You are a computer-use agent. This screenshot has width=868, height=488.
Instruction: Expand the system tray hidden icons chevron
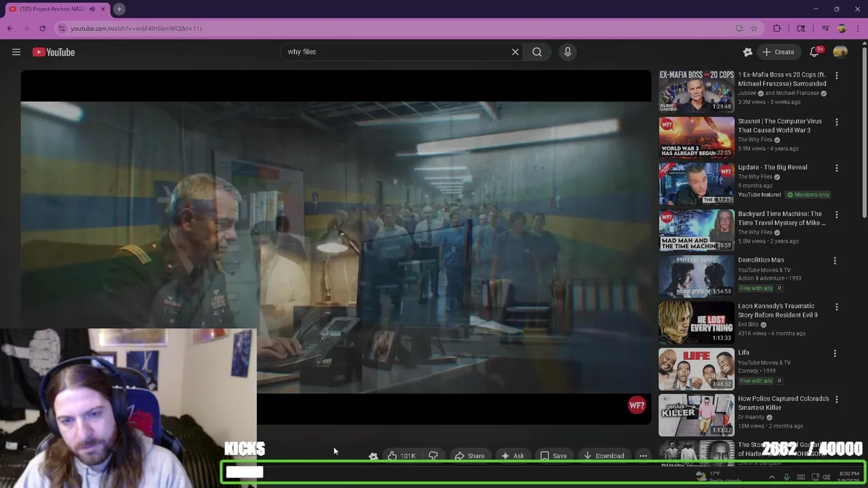772,477
